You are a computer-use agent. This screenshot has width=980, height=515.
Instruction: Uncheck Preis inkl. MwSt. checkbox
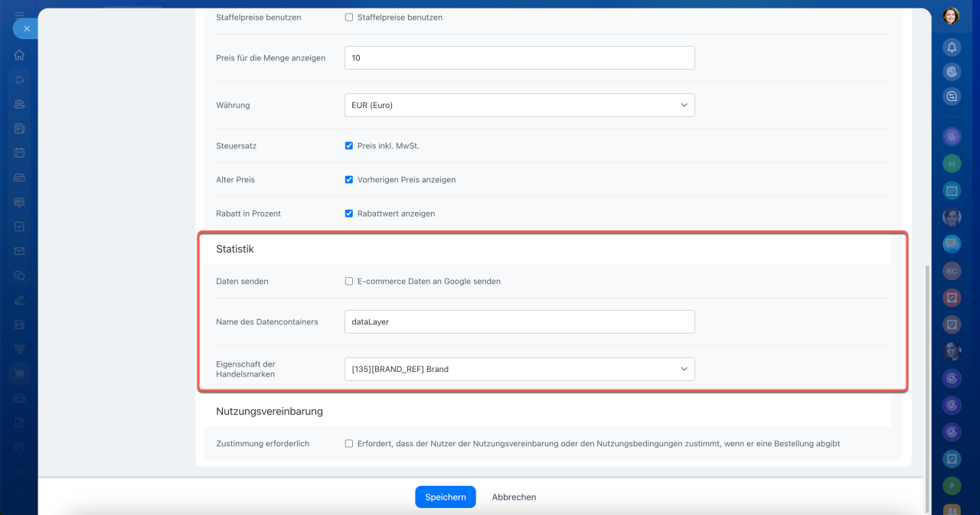pyautogui.click(x=349, y=146)
